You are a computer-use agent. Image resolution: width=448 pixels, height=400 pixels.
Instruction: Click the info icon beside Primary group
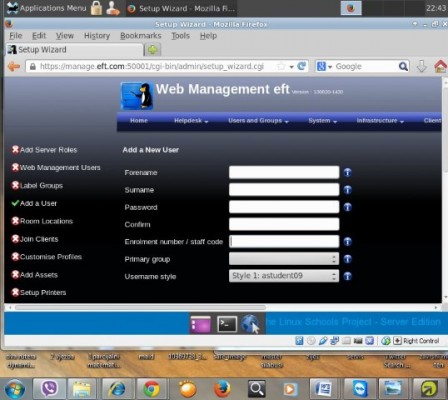[348, 259]
